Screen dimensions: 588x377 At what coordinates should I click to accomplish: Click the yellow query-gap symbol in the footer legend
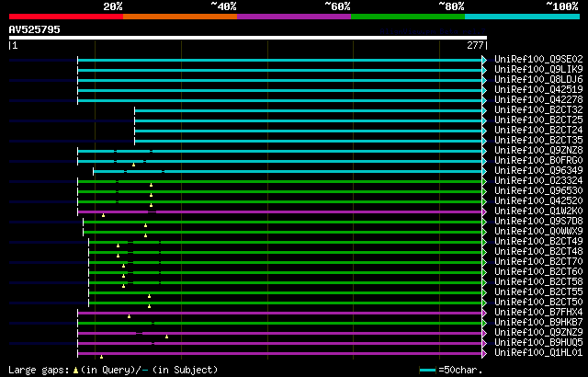click(x=75, y=371)
